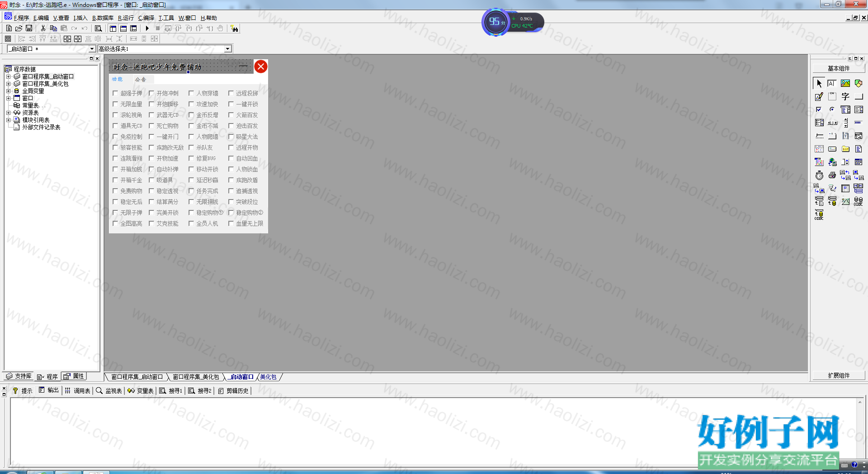Click the Copy toolbar icon
868x474 pixels.
(x=53, y=28)
